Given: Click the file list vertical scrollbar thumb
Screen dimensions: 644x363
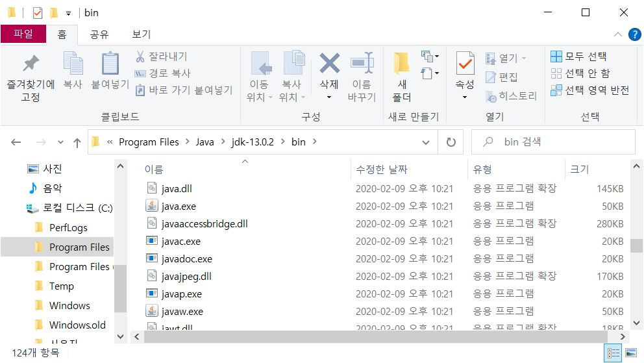Looking at the screenshot, I should (636, 245).
